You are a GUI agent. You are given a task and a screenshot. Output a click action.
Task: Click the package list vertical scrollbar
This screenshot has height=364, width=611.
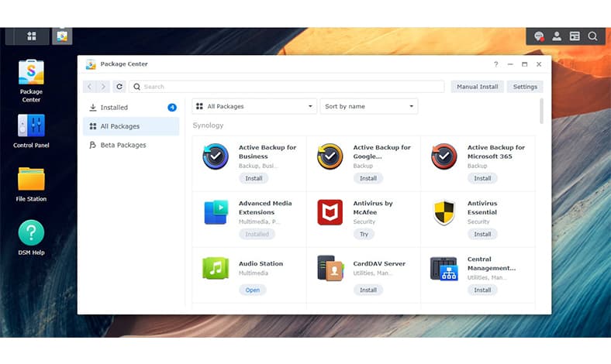point(541,112)
